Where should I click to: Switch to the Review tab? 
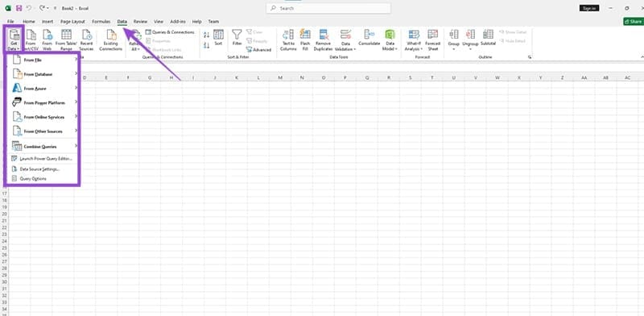[x=140, y=22]
